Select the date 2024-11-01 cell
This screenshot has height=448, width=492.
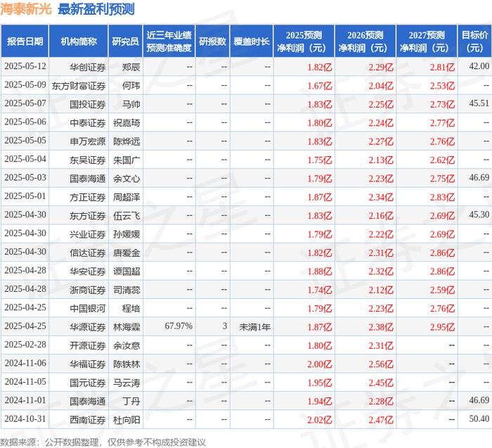point(25,400)
